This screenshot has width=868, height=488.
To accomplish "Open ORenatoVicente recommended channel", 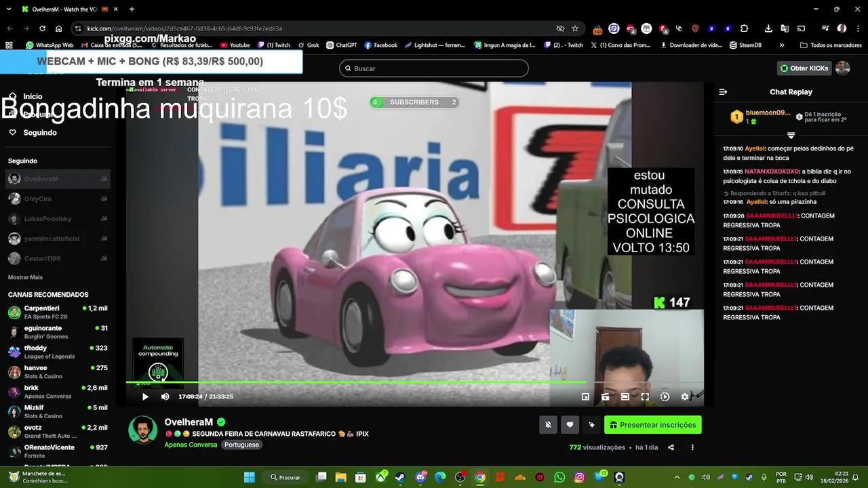I will tap(58, 451).
